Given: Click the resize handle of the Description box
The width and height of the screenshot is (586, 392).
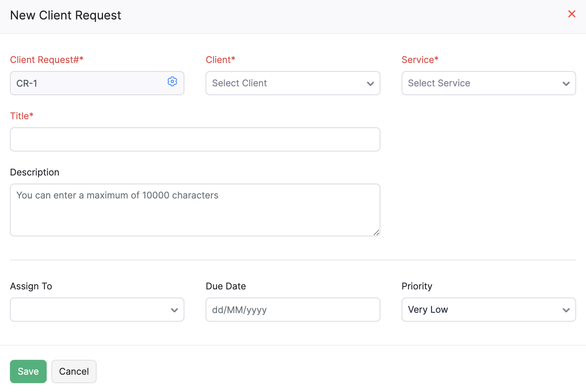Looking at the screenshot, I should pos(377,233).
